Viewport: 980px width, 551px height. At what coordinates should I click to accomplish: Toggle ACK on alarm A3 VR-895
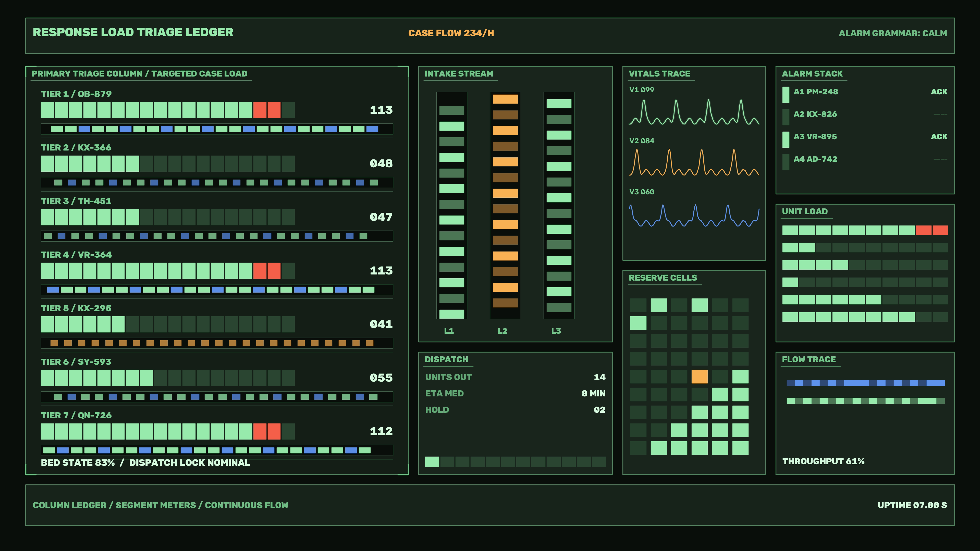(x=939, y=136)
